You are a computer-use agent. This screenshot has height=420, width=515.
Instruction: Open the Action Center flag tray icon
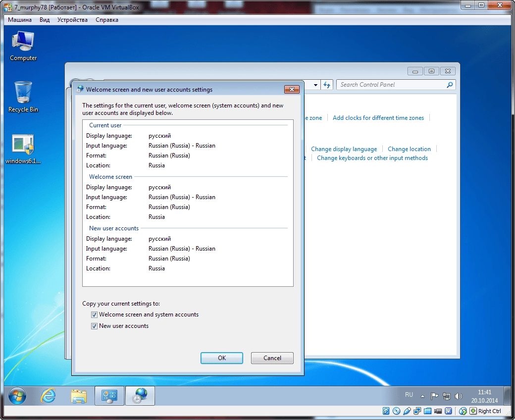pos(434,396)
